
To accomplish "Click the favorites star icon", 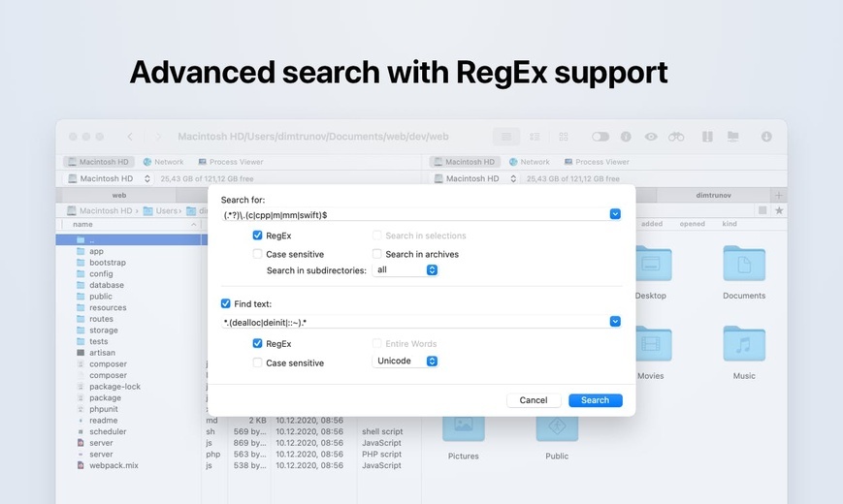I will pyautogui.click(x=778, y=210).
